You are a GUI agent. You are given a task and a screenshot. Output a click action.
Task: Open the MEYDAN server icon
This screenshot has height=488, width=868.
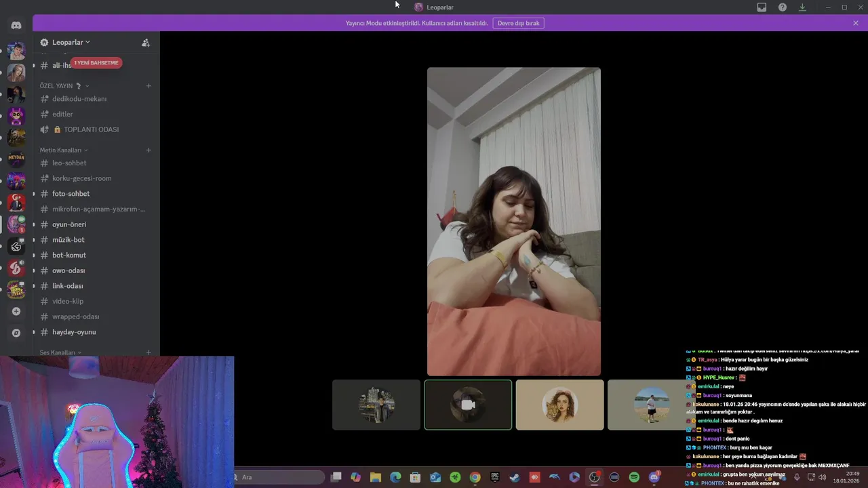[x=16, y=159]
